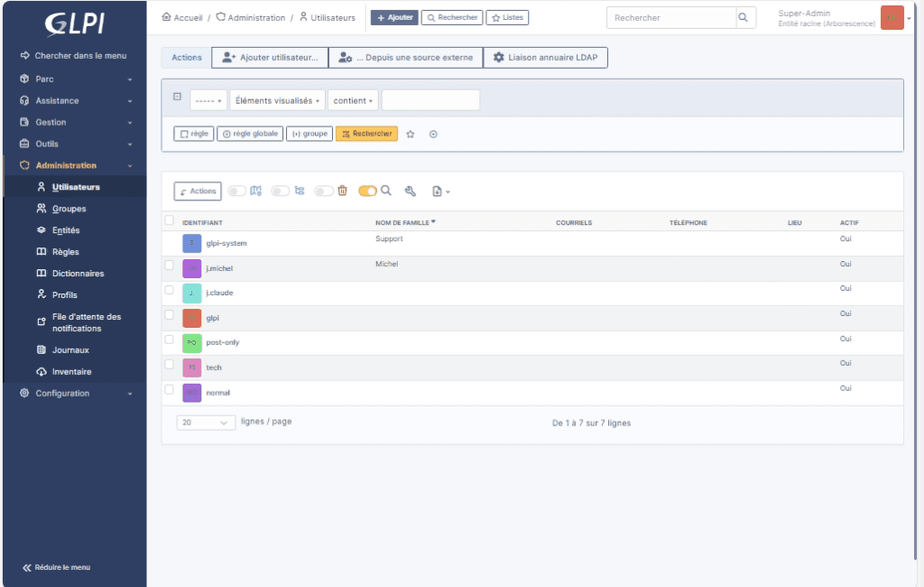Click the Ajouter utilisateur button

click(270, 58)
